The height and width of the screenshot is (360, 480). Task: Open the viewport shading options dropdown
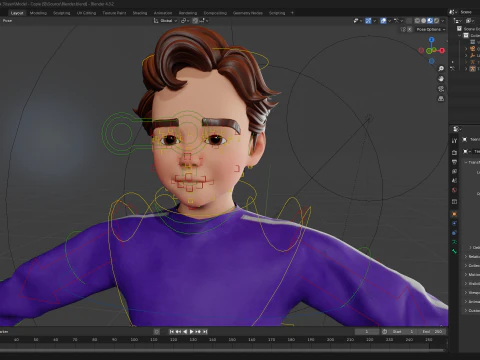443,21
